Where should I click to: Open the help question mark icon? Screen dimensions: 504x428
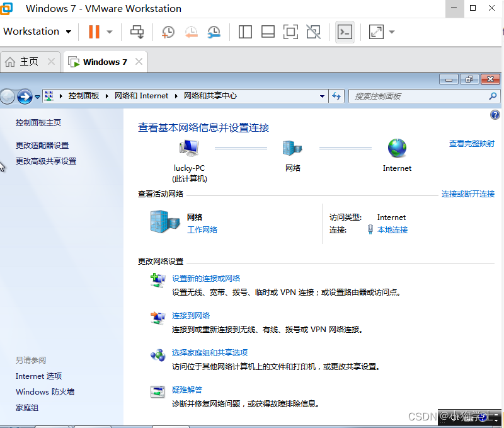[495, 115]
